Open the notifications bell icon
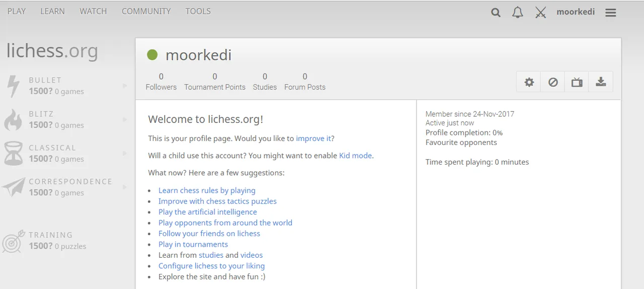This screenshot has width=644, height=289. (x=518, y=13)
